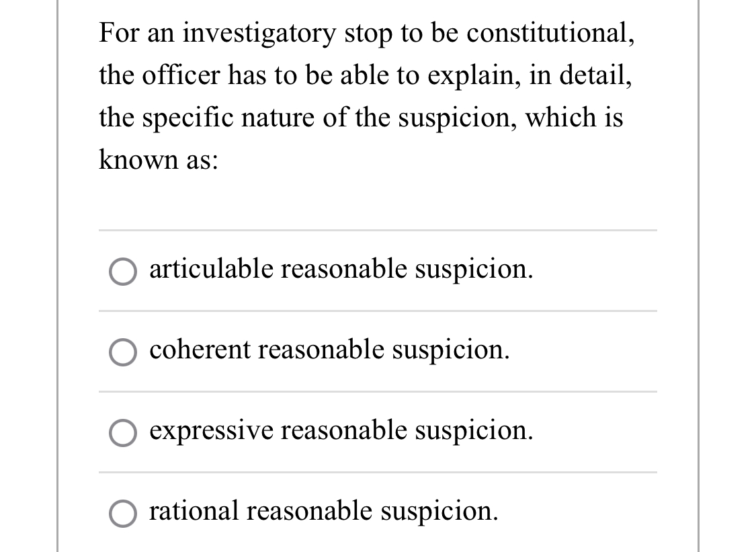Choose coherent reasonable suspicion as your answer
Viewport: 756px width, 552px height.
click(x=122, y=350)
